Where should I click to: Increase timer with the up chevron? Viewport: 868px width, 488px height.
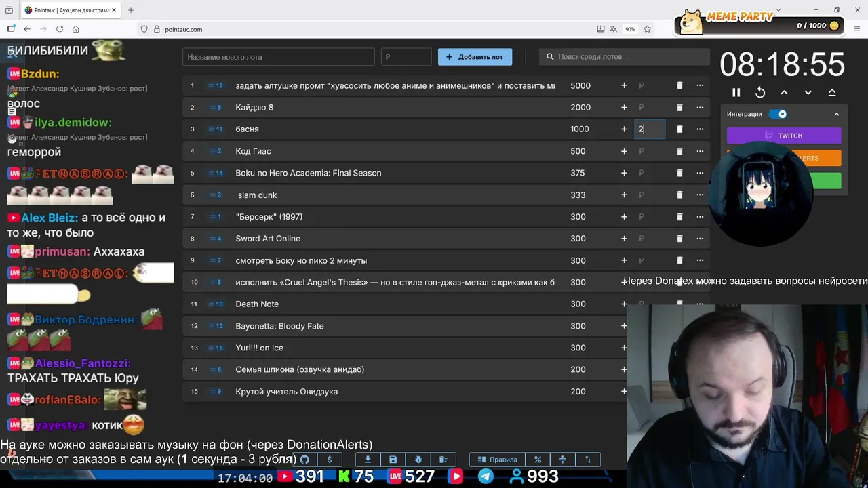[784, 92]
